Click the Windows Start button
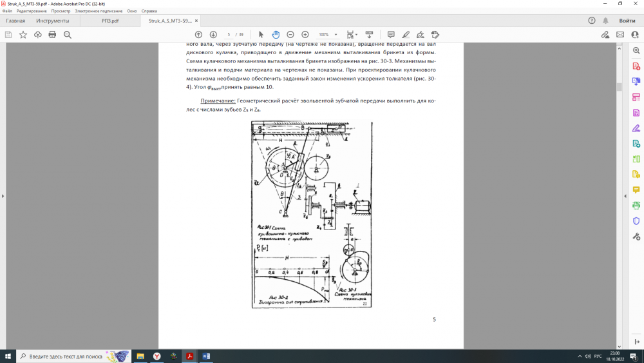The height and width of the screenshot is (363, 644). pos(8,357)
